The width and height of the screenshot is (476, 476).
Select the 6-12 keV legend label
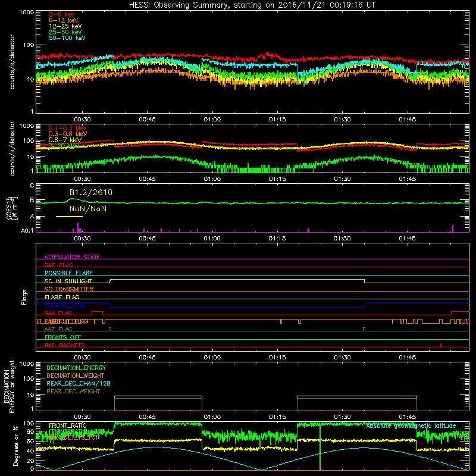[64, 20]
